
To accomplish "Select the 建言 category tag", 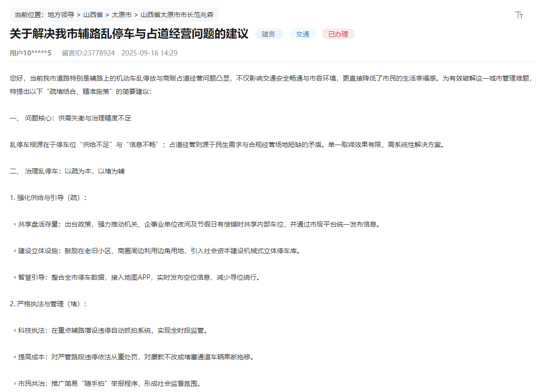I will (269, 34).
